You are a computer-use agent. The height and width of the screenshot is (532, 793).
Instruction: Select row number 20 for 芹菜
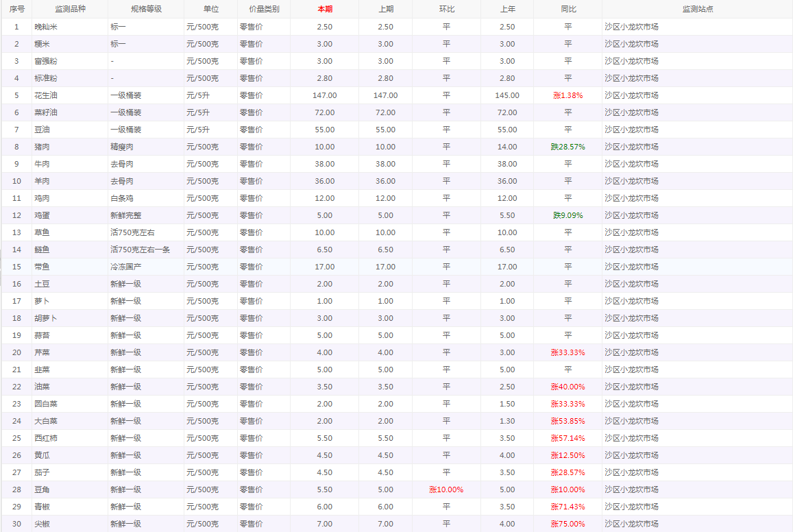point(16,352)
